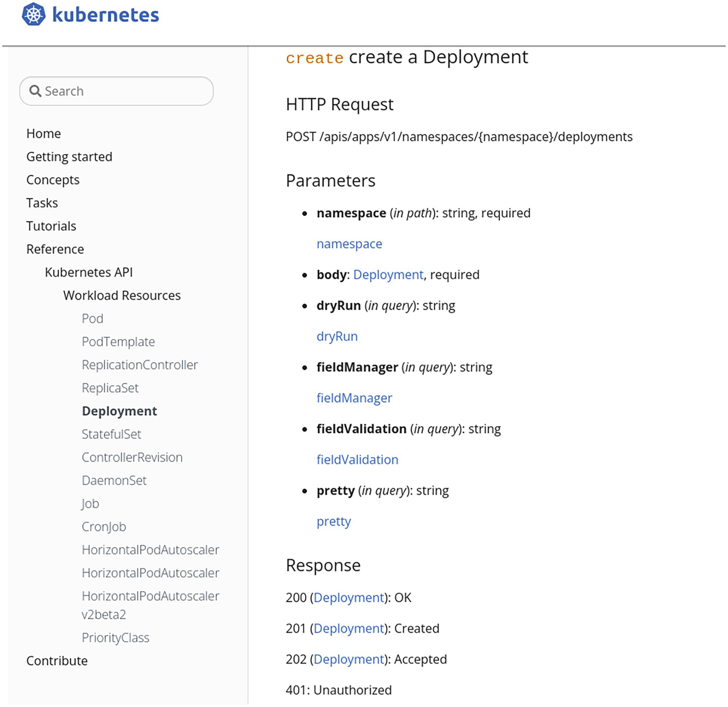Open PodTemplate resource page
The height and width of the screenshot is (707, 728).
point(118,342)
